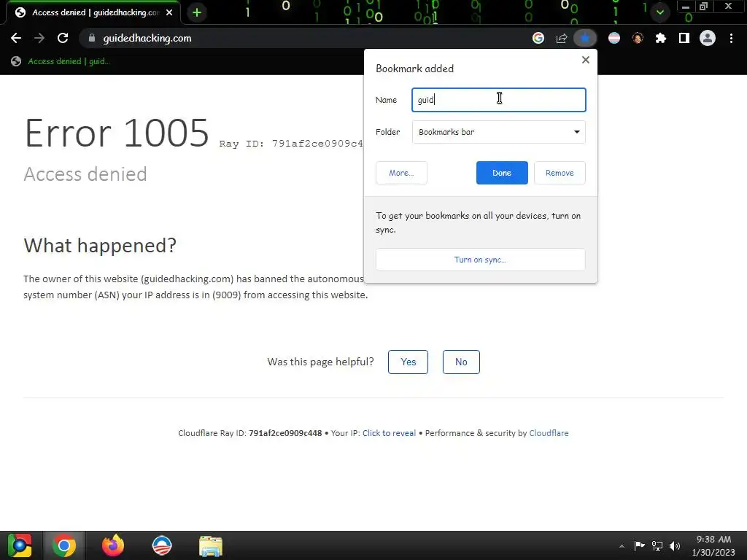The image size is (747, 560).
Task: Go back to the previous page
Action: coord(16,38)
